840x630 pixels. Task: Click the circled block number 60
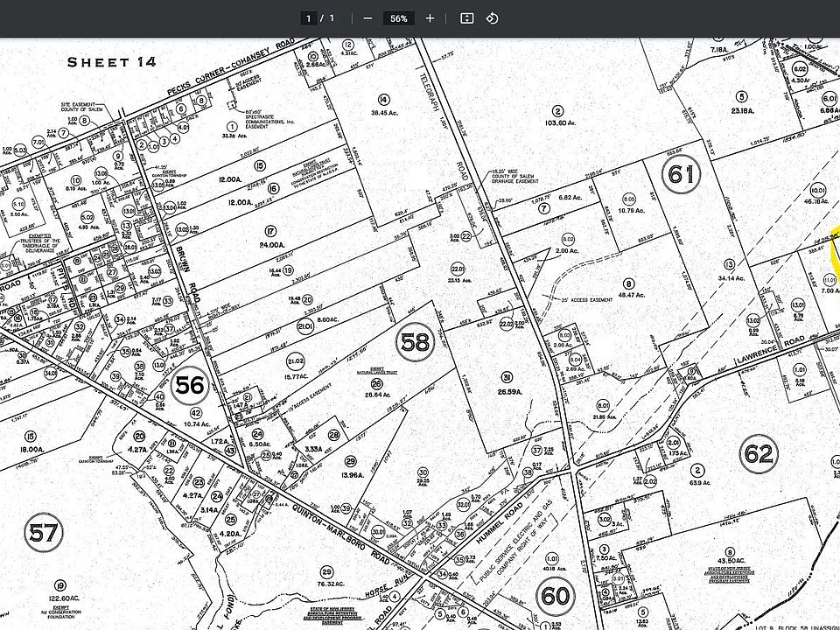(x=556, y=597)
